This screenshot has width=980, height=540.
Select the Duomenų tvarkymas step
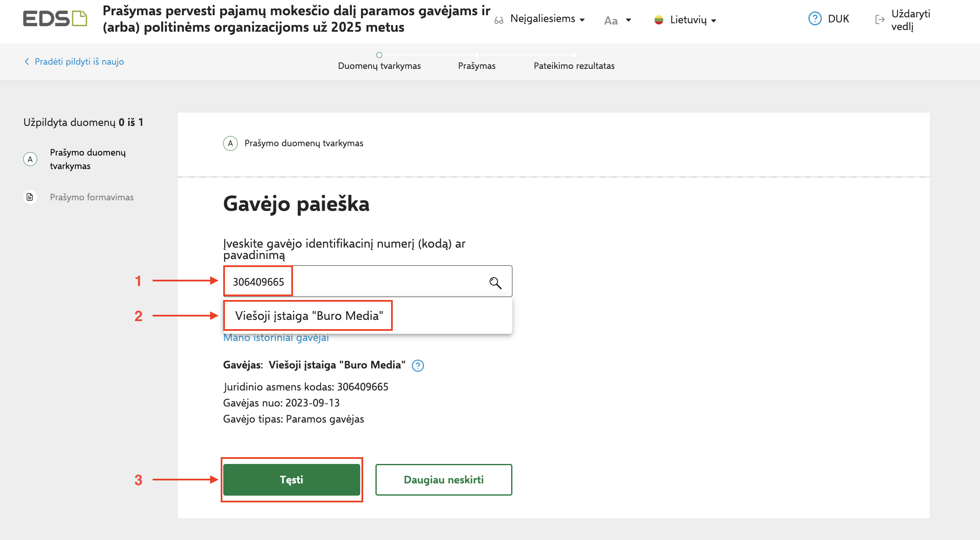(379, 66)
